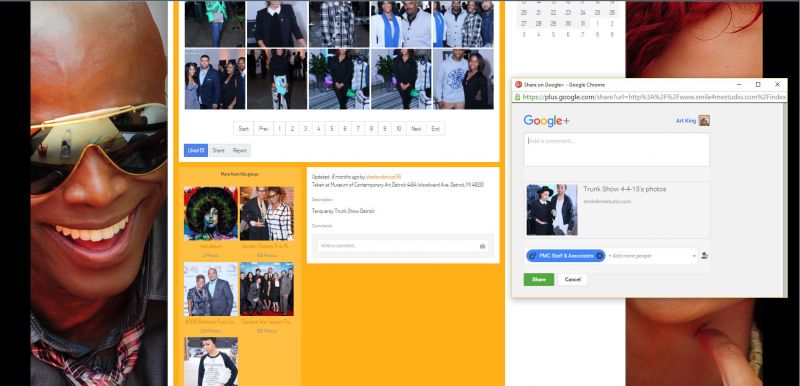Cancel the Google+ share dialog
This screenshot has height=386, width=800.
[572, 279]
